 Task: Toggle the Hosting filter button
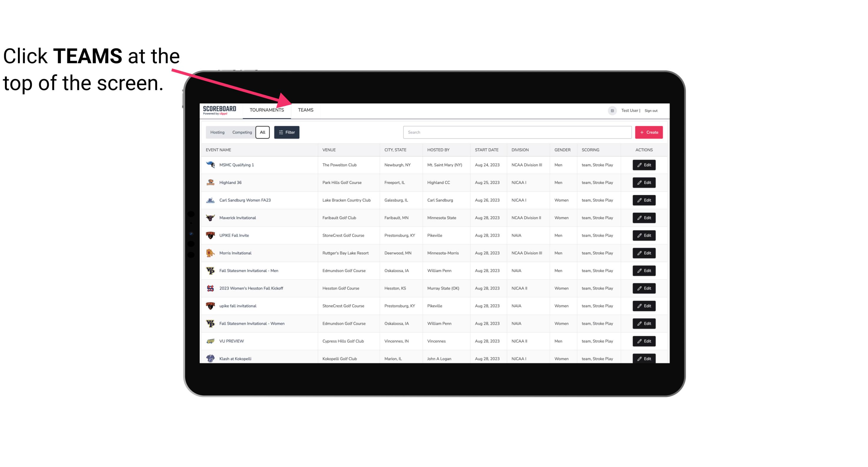(218, 132)
